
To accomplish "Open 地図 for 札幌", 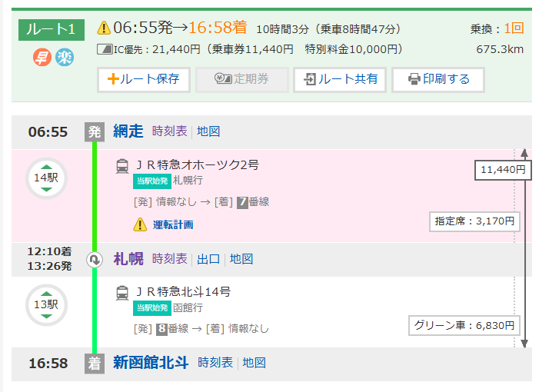I will (241, 259).
